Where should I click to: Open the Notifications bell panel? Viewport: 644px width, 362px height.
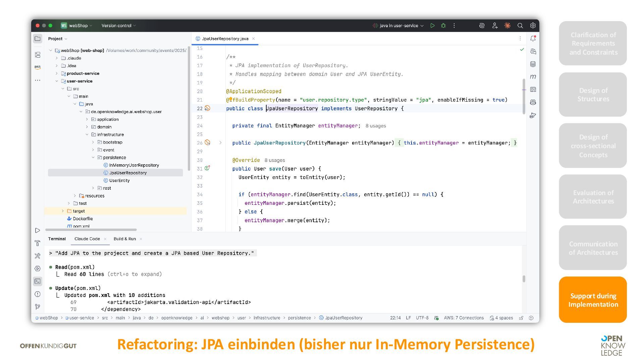533,39
